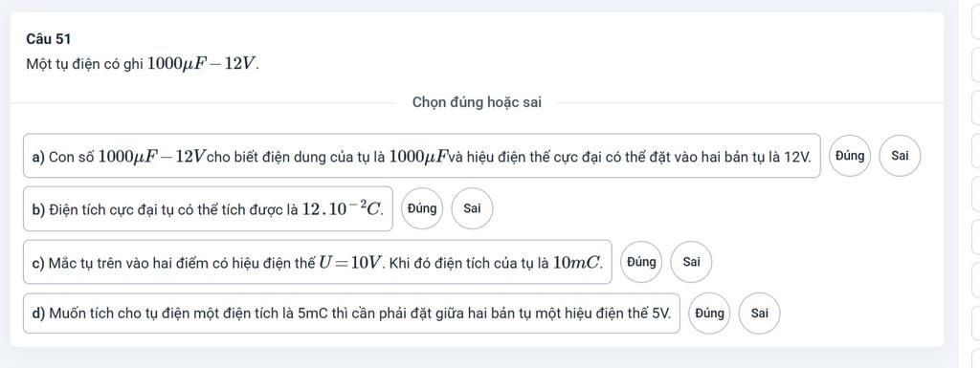
Task: Click the U=10V formula in statement c)
Action: tap(349, 262)
